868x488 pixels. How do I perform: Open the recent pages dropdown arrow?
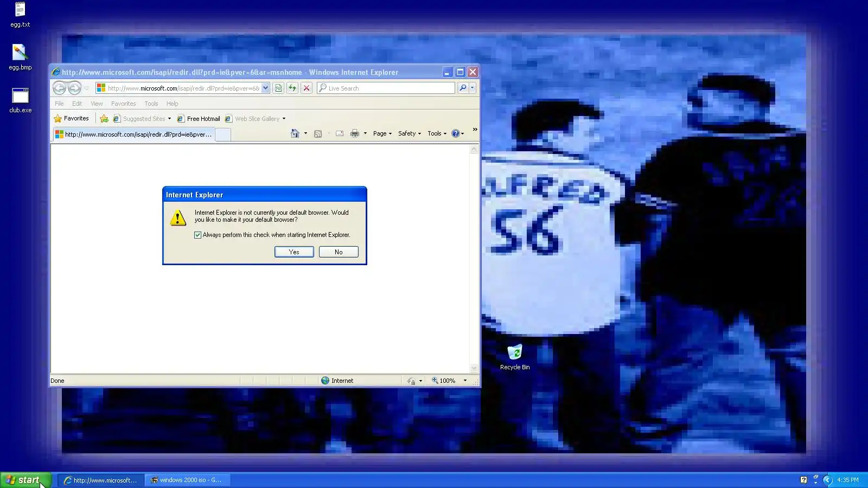(87, 88)
